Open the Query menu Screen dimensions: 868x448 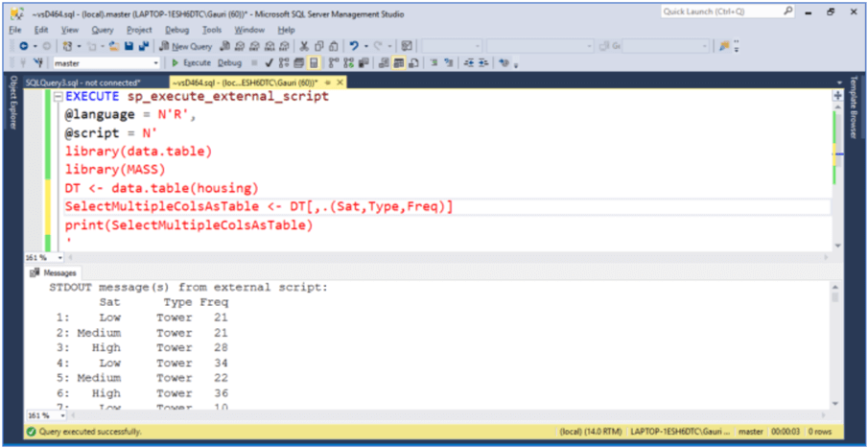(102, 30)
